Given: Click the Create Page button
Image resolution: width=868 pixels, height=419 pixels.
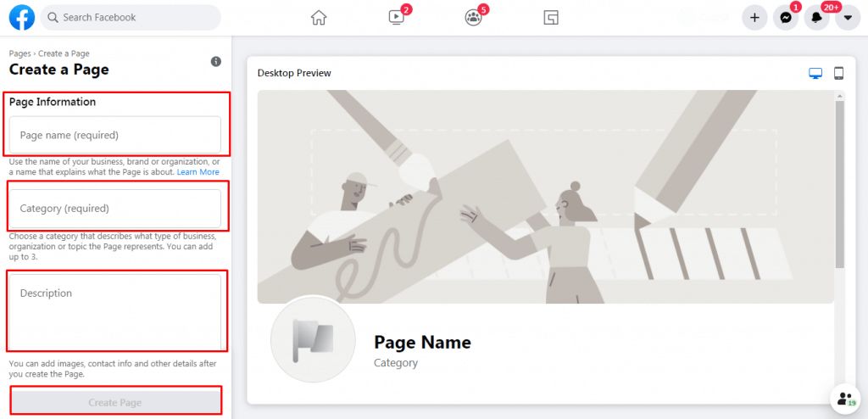Looking at the screenshot, I should pos(115,402).
